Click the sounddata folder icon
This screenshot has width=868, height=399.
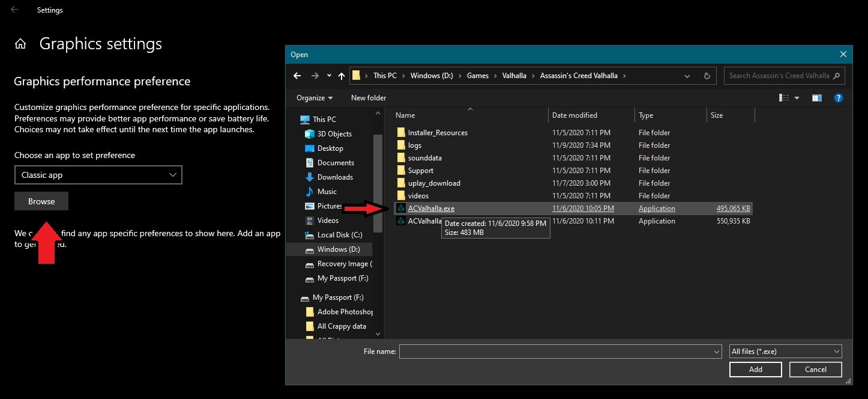click(x=401, y=158)
